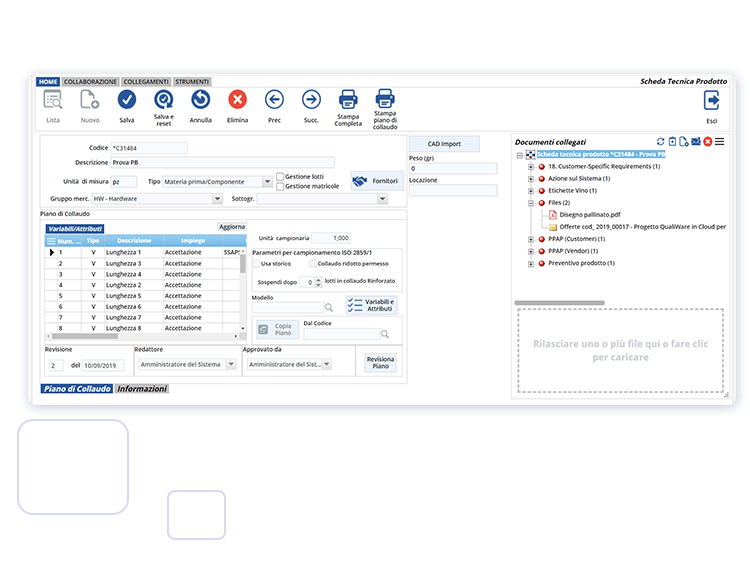
Task: Go to previous record with Prec
Action: [274, 100]
